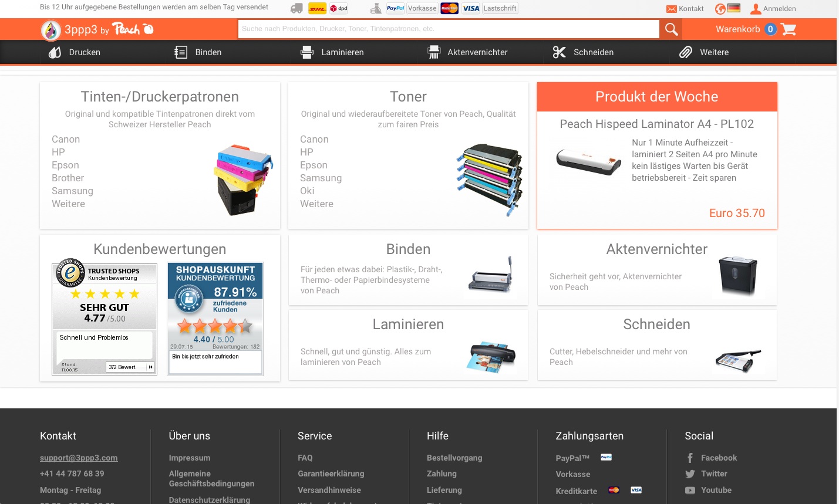The width and height of the screenshot is (839, 504).
Task: Open the Aktenvernichter category card heading
Action: point(656,249)
